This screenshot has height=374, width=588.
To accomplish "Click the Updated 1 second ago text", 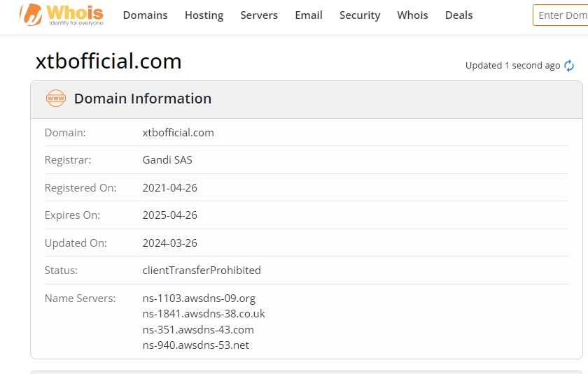I will (x=512, y=66).
